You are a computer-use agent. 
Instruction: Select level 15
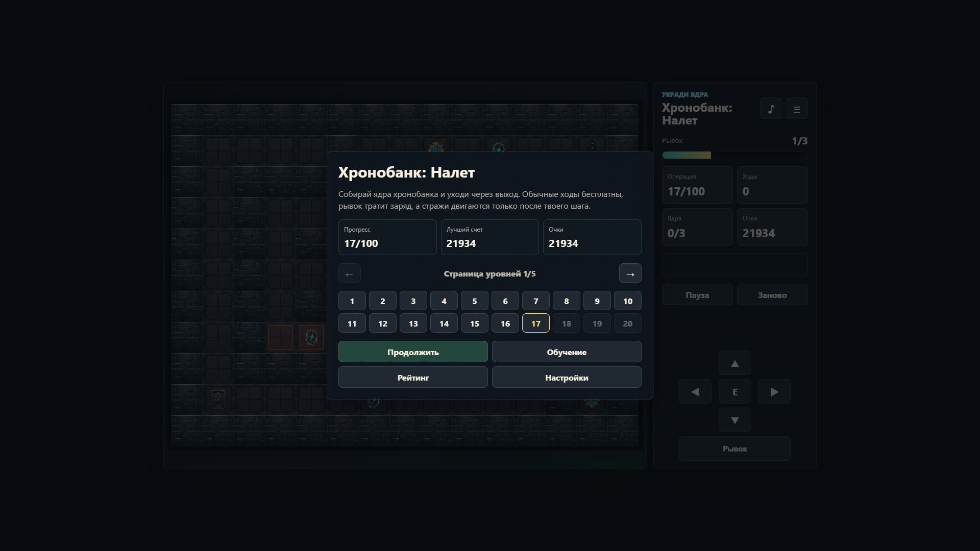click(474, 323)
